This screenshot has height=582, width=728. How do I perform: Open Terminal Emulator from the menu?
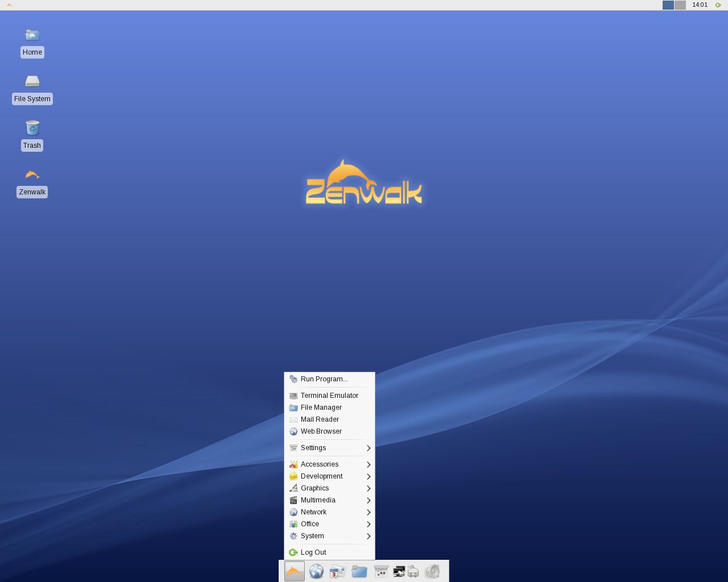(329, 395)
